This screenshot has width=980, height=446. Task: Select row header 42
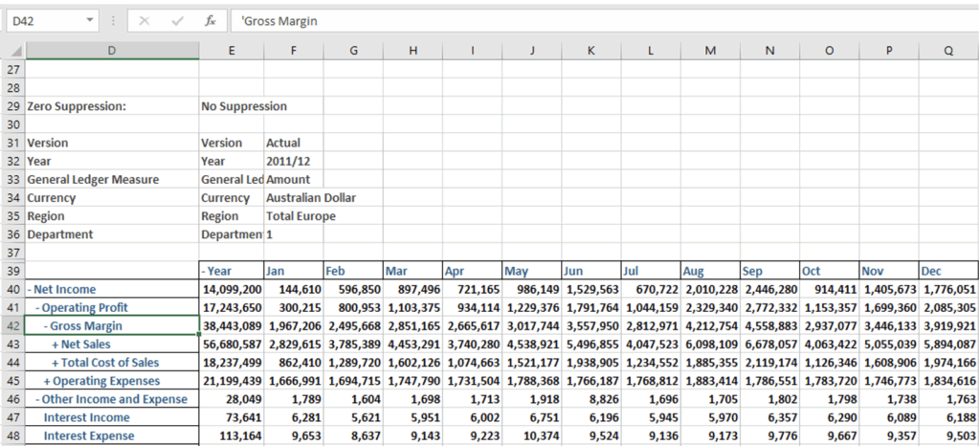12,326
